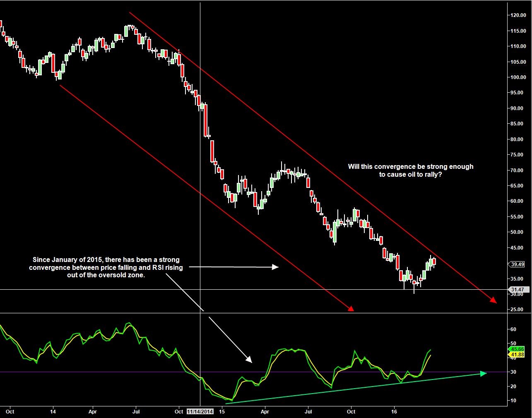The width and height of the screenshot is (532, 418).
Task: Click the lower red channel line arrowhead
Action: pos(351,308)
